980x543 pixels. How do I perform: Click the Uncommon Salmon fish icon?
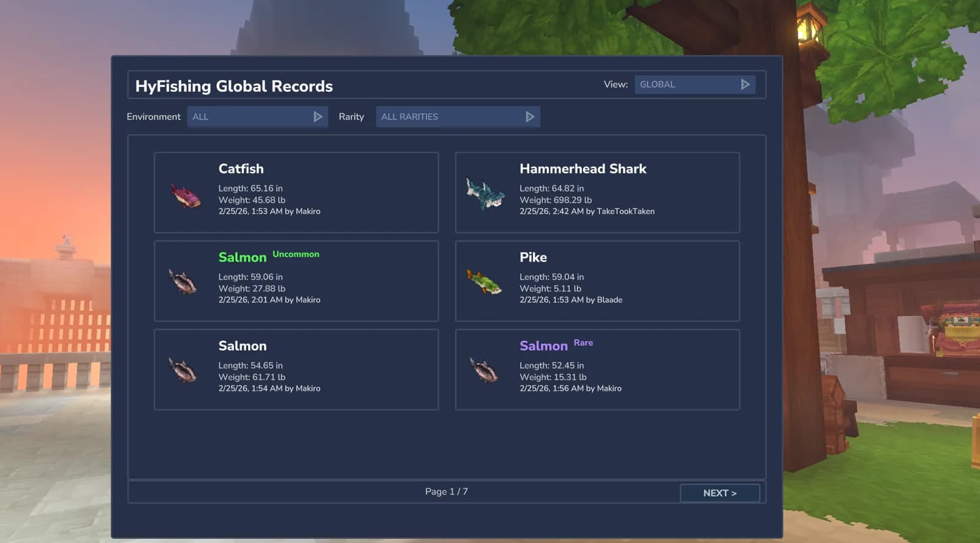(183, 282)
